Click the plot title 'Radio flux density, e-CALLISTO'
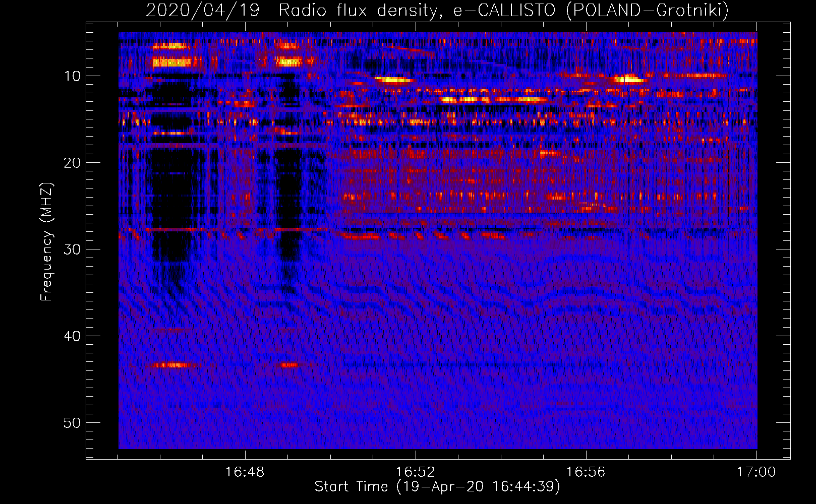 [x=417, y=11]
